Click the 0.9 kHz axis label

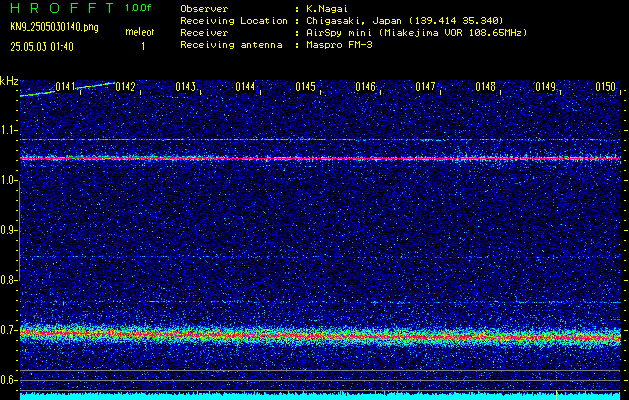click(9, 230)
